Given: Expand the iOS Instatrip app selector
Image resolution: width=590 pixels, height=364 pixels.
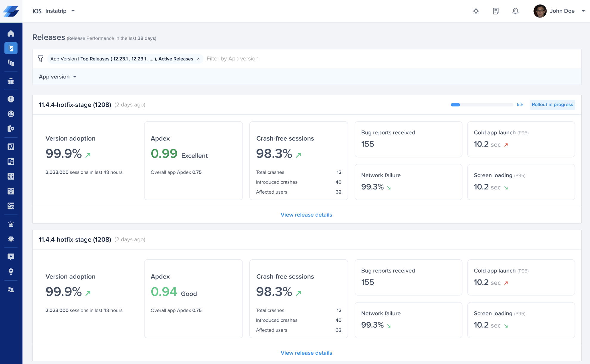Looking at the screenshot, I should point(54,11).
